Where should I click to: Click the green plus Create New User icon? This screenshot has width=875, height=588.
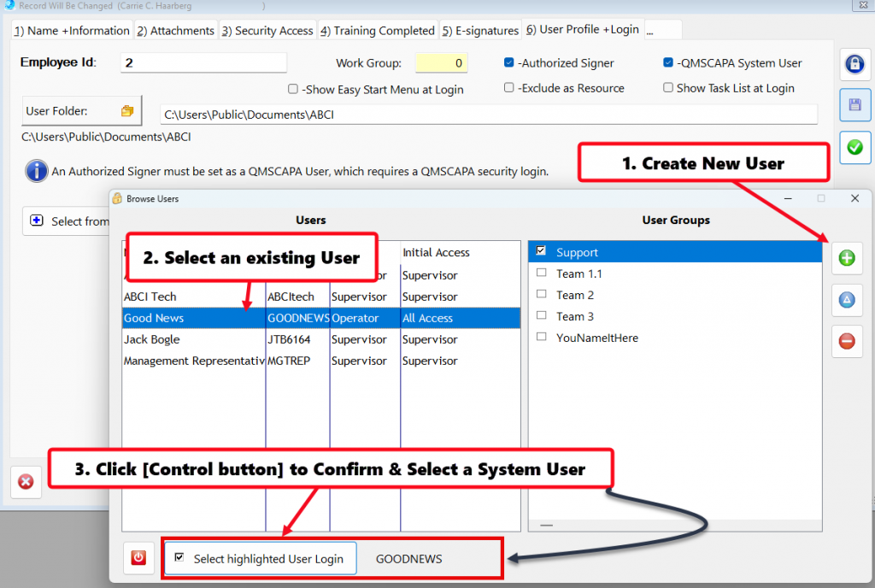point(847,258)
